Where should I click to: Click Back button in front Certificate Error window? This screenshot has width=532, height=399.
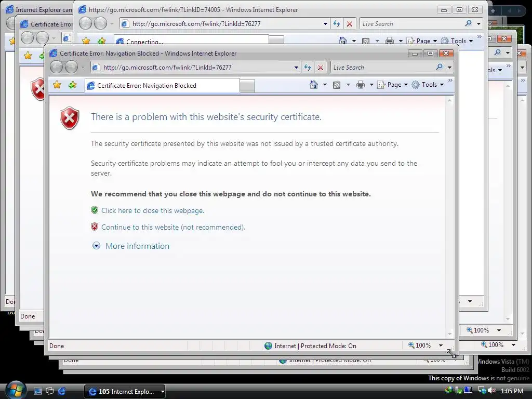(56, 67)
